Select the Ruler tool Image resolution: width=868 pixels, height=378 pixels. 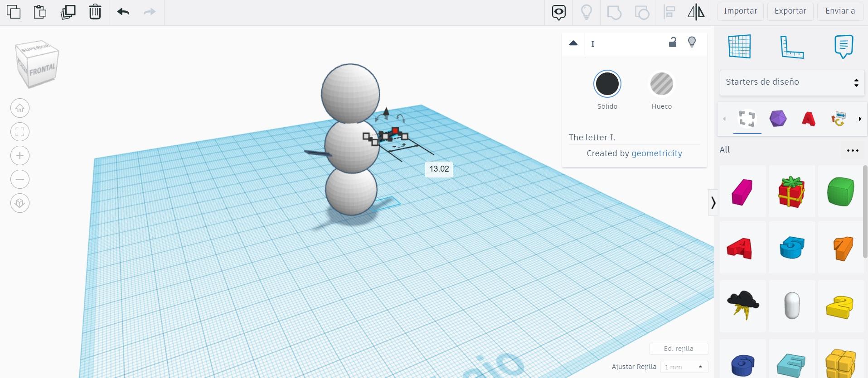tap(792, 47)
